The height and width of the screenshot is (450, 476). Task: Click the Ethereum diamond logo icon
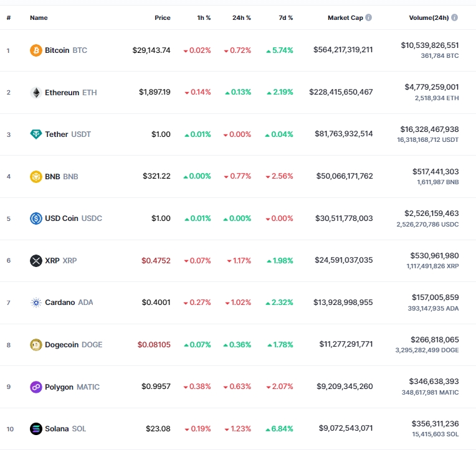click(36, 92)
